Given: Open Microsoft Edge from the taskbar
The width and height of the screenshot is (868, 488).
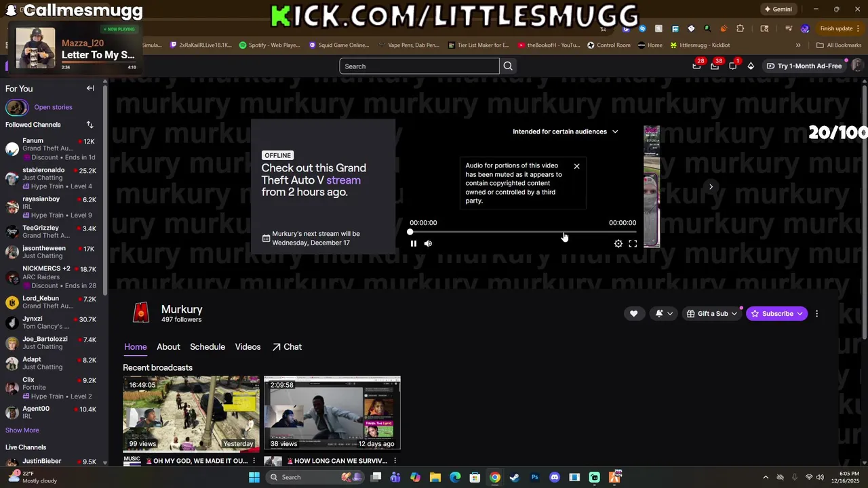Looking at the screenshot, I should click(455, 477).
